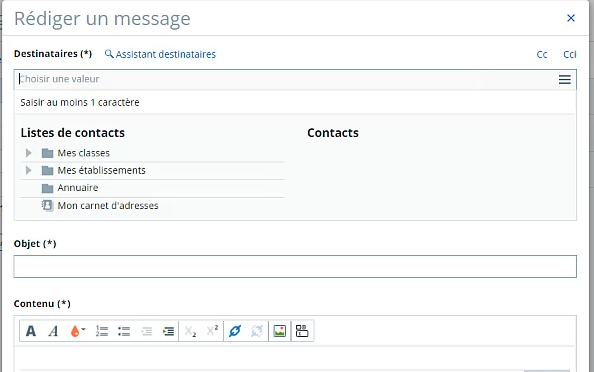Close the Rédiger un message dialog
594x372 pixels.
point(571,18)
